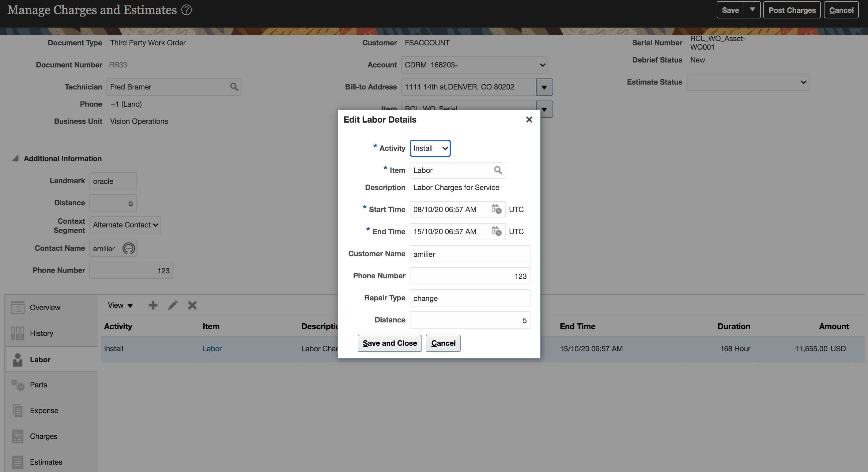Click the delete X toolbar icon
868x472 pixels.
[192, 306]
